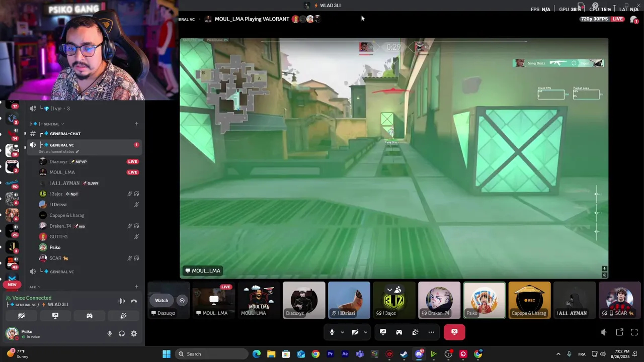644x362 pixels.
Task: Click Watch button on Diazuxyz stream tile
Action: pyautogui.click(x=162, y=300)
